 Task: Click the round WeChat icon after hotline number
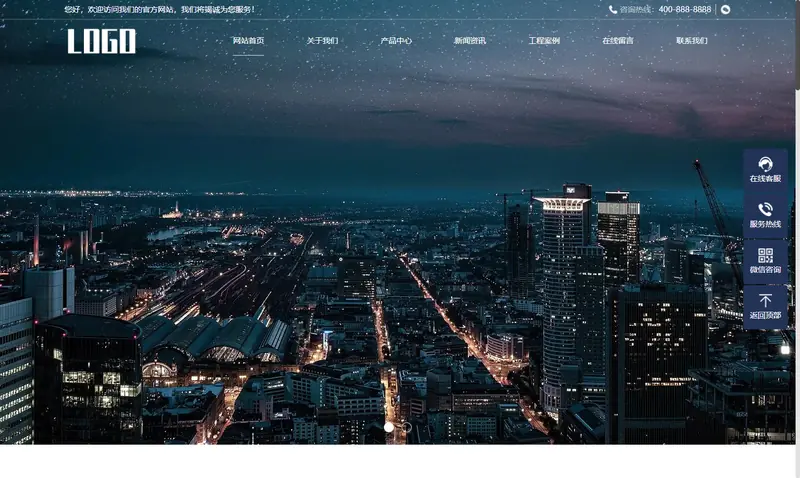tap(726, 10)
